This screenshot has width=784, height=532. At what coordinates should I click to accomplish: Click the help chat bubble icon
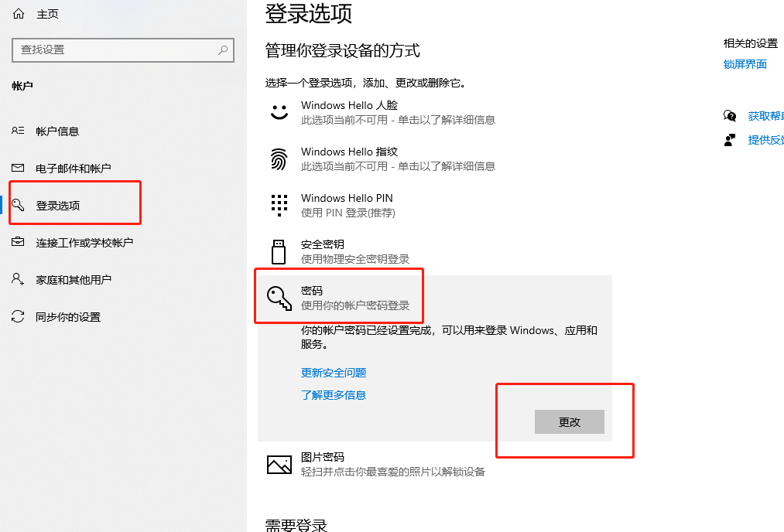coord(730,116)
